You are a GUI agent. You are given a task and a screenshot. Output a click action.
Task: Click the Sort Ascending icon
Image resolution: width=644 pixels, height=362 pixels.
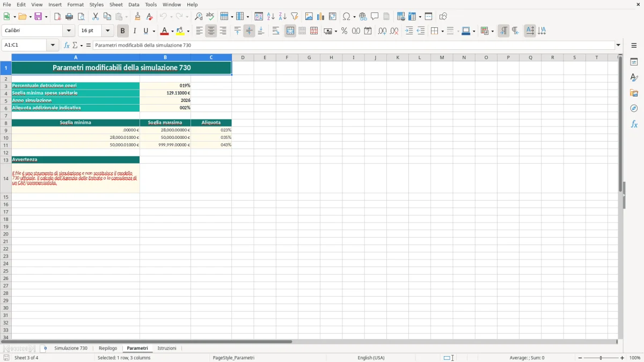pos(270,17)
